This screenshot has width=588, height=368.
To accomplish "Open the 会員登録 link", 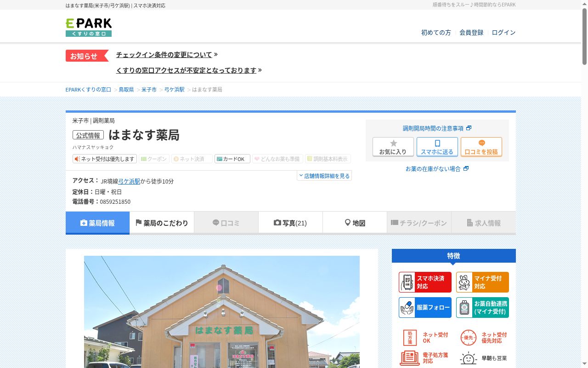I will click(x=471, y=33).
